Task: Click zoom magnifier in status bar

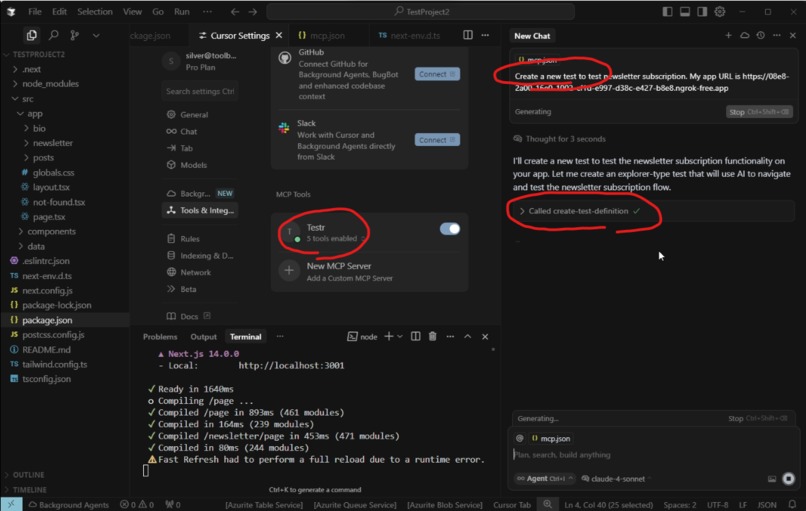Action: point(547,504)
